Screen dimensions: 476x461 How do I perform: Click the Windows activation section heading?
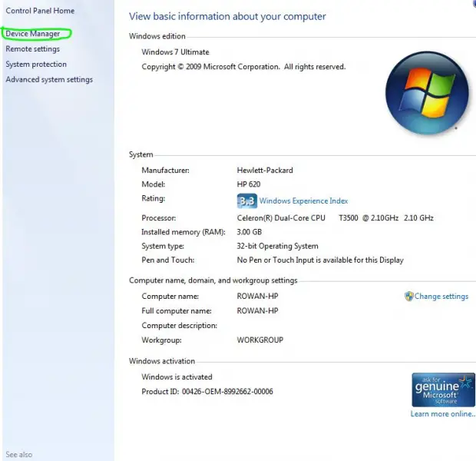pos(162,361)
